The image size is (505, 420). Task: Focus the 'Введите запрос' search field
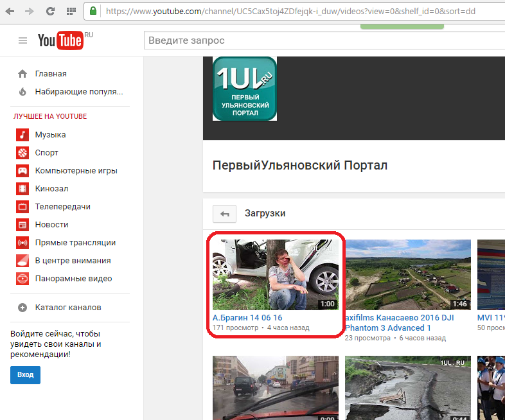click(x=324, y=40)
